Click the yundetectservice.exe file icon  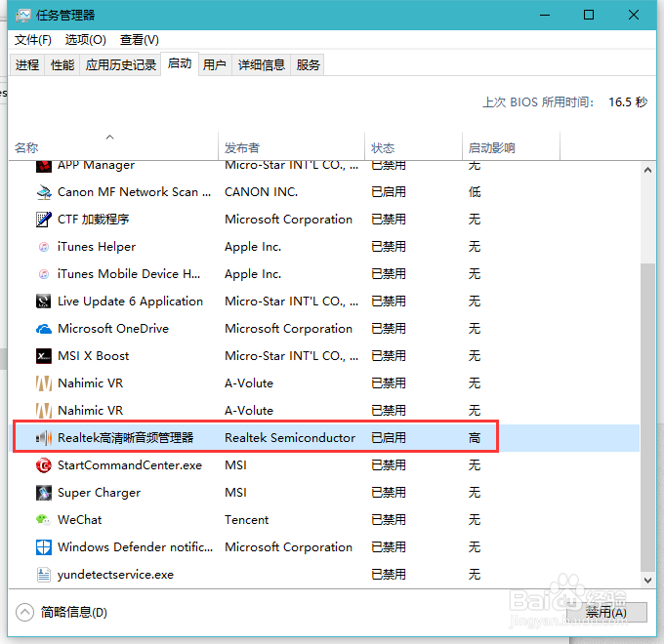tap(44, 574)
